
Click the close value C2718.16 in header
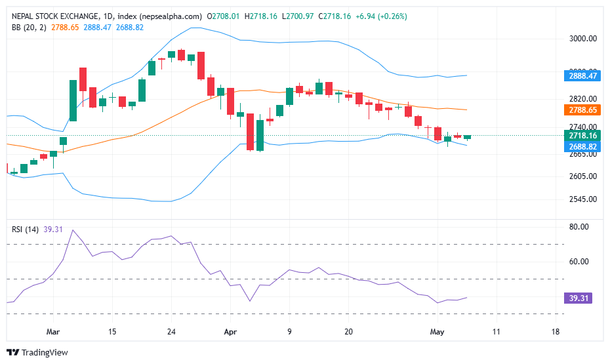335,16
